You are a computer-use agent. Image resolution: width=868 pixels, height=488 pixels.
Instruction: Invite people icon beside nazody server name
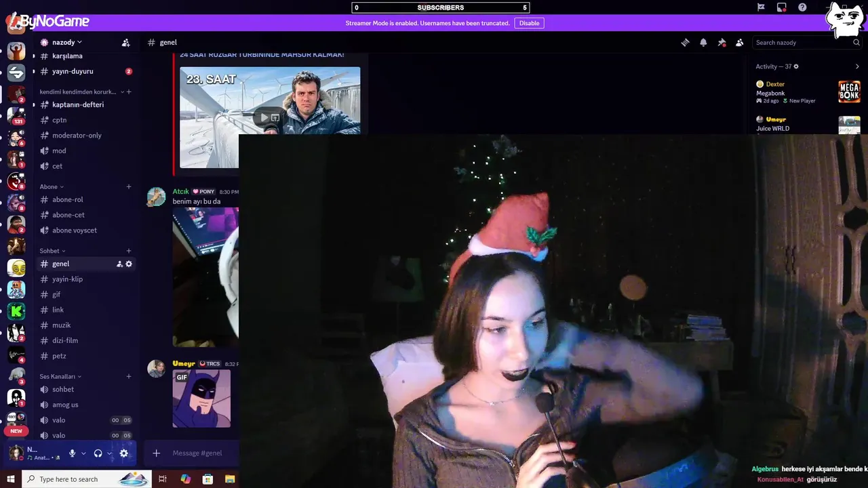tap(125, 42)
